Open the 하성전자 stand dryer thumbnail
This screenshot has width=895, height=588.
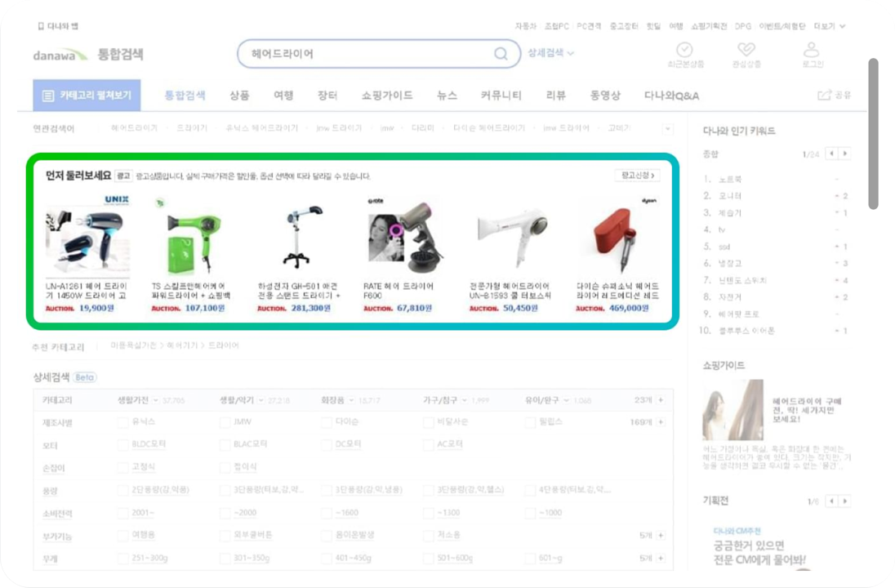(x=299, y=235)
